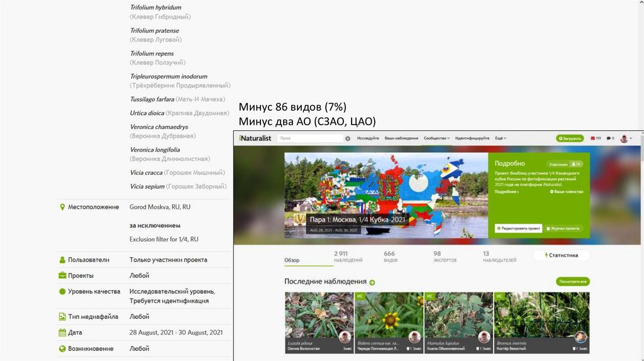
Task: Click Trifolium hybridum species name
Action: (x=156, y=8)
